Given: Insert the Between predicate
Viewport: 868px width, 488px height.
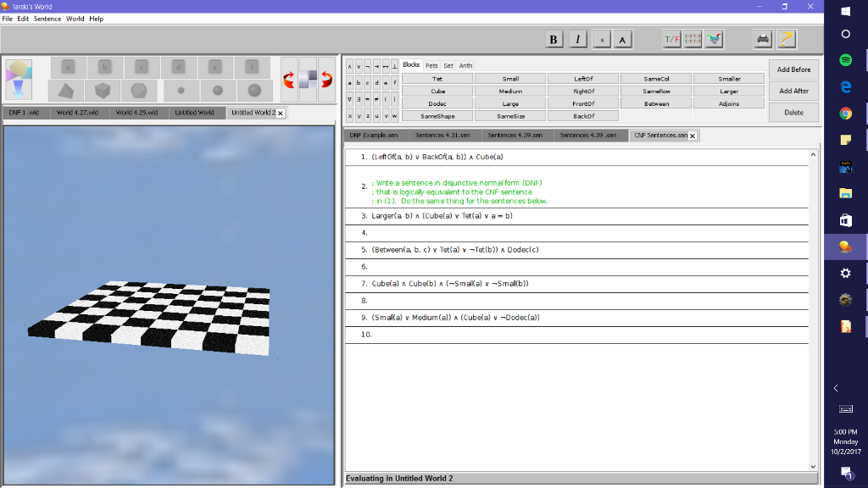Looking at the screenshot, I should tap(657, 103).
